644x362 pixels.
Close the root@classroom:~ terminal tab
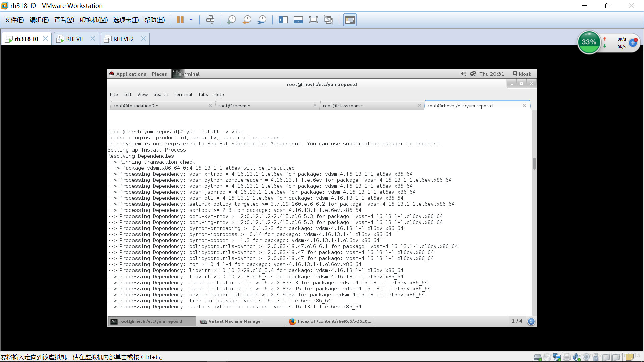pyautogui.click(x=420, y=105)
